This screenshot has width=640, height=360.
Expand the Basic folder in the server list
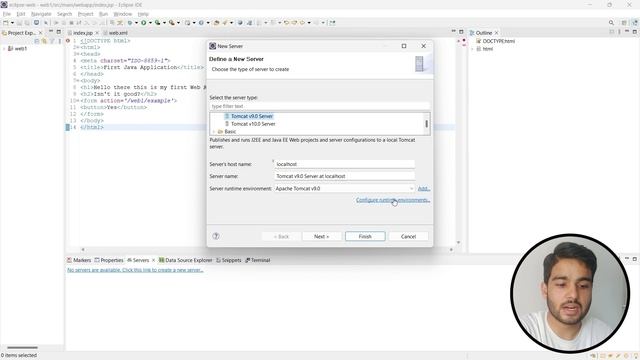(x=214, y=131)
